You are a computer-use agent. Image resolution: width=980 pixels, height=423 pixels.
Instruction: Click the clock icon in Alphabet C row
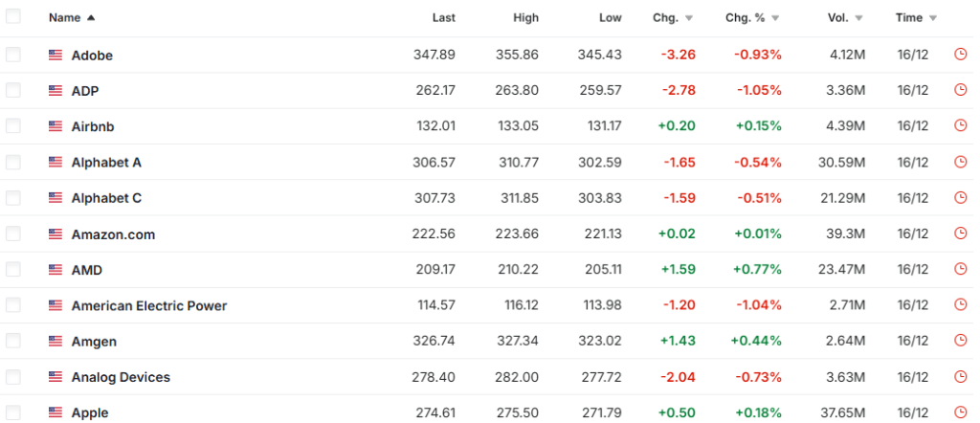(x=961, y=198)
